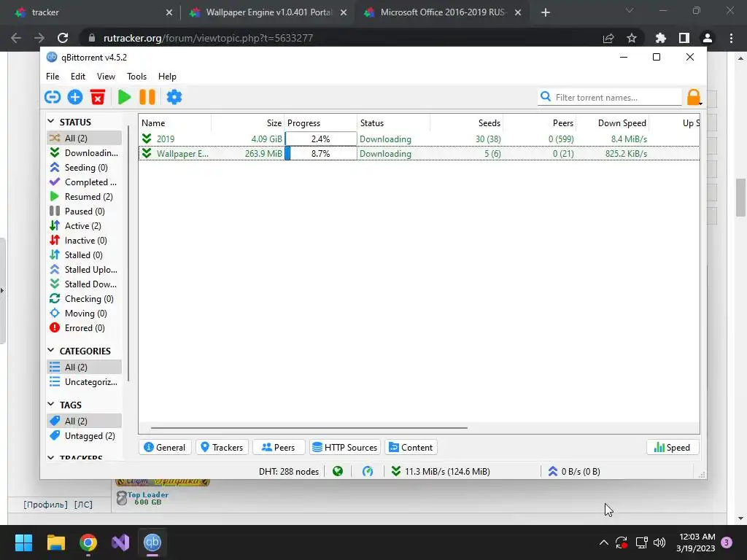Screen dimensions: 747x560
Task: Click the download arrow icon of 2019 torrent
Action: (x=147, y=139)
